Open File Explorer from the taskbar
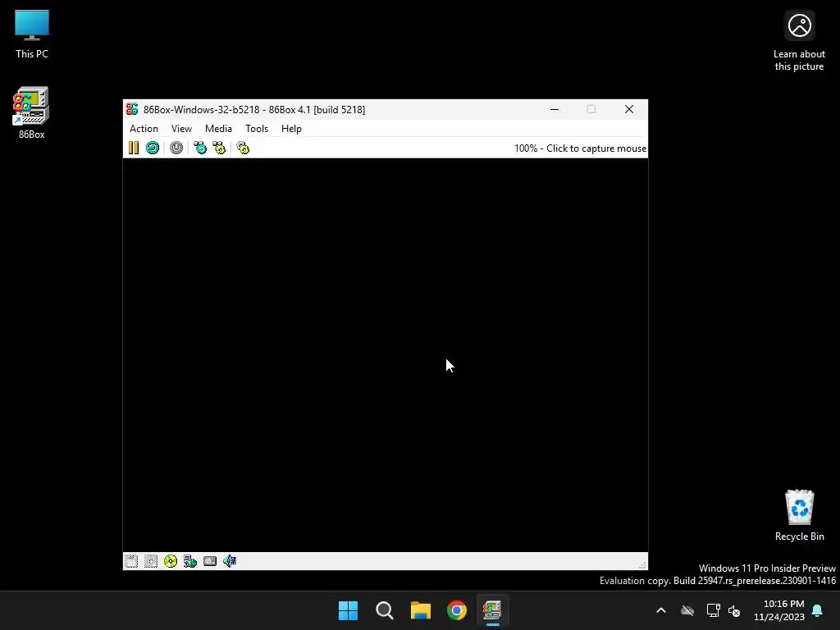Screen dimensions: 840x630 pos(421,610)
